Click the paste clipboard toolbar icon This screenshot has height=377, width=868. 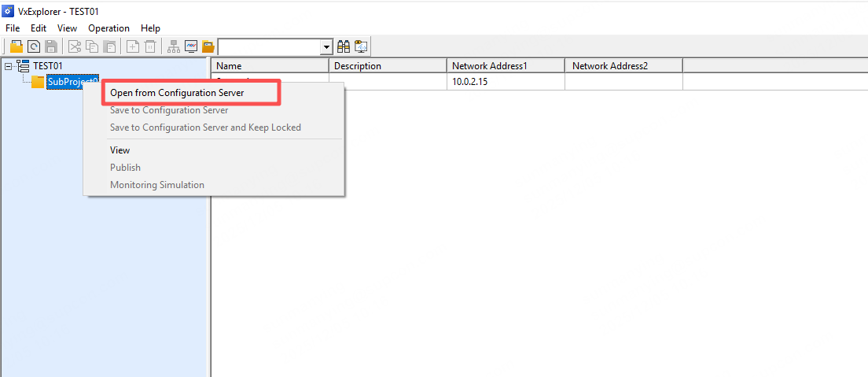click(109, 46)
